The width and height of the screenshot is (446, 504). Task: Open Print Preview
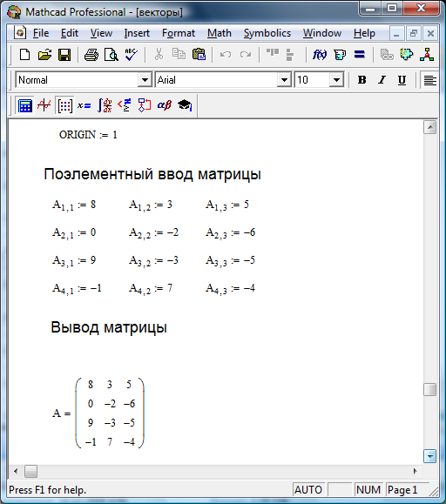(111, 55)
